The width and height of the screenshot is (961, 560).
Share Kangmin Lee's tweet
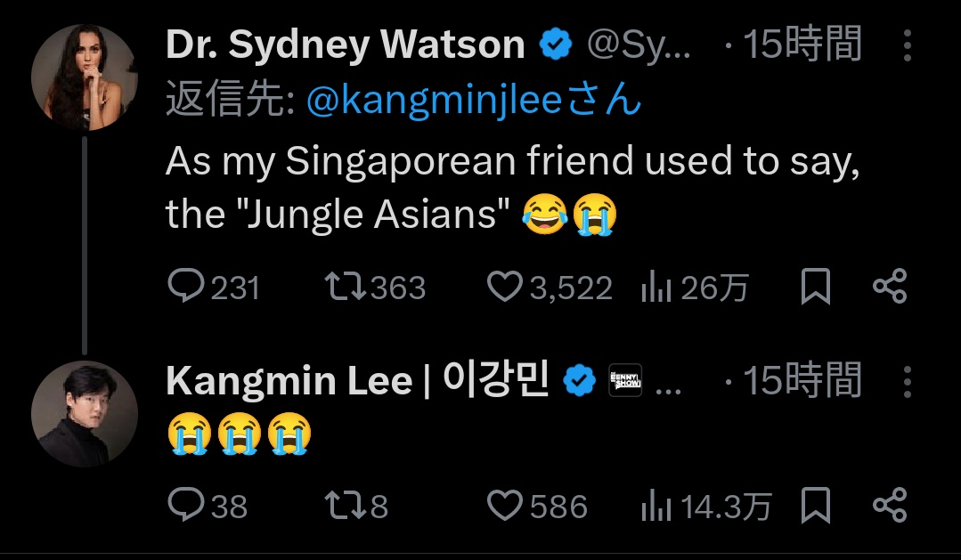pyautogui.click(x=889, y=506)
